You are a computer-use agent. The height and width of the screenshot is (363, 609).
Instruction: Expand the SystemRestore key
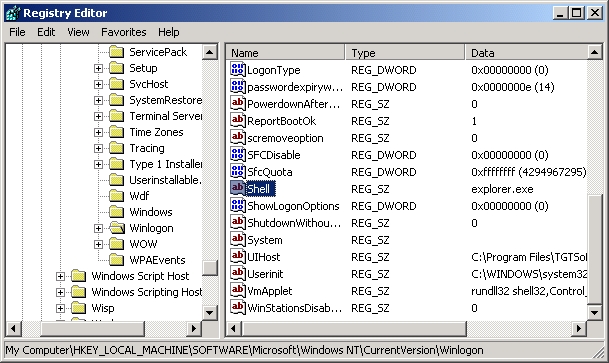98,100
